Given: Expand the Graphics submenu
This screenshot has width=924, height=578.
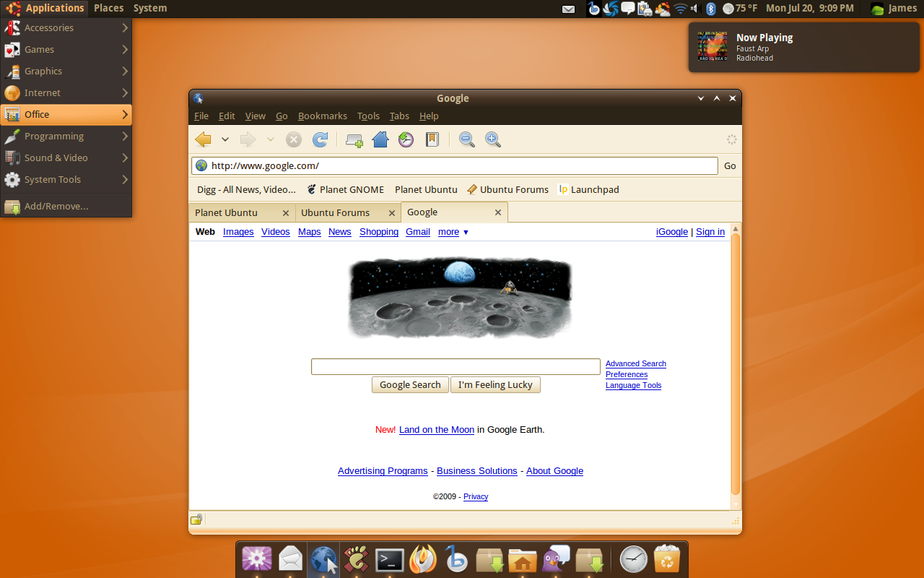Looking at the screenshot, I should click(x=66, y=71).
